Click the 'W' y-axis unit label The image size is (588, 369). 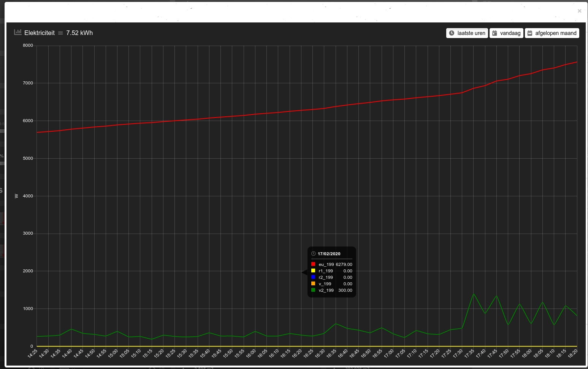16,196
